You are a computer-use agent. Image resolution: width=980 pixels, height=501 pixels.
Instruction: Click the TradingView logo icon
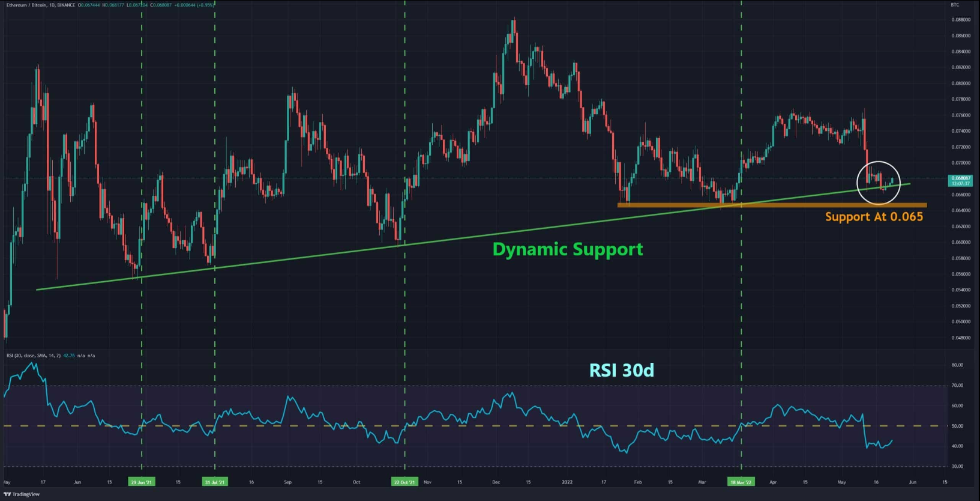click(x=8, y=494)
